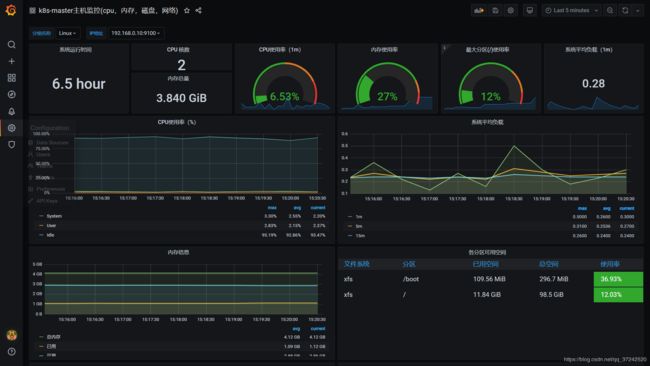Sort CPU legend by avg column
Image resolution: width=650 pixels, height=366 pixels.
(297, 208)
